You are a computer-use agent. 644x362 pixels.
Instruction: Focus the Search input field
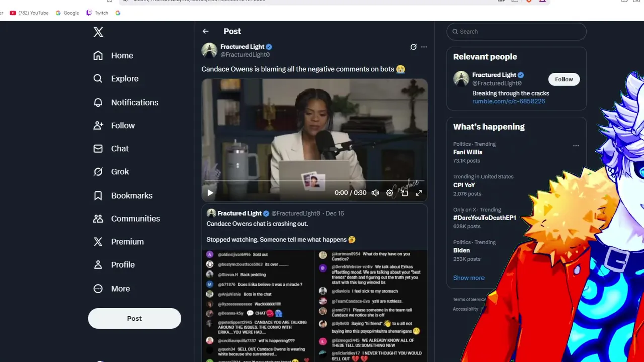point(516,31)
